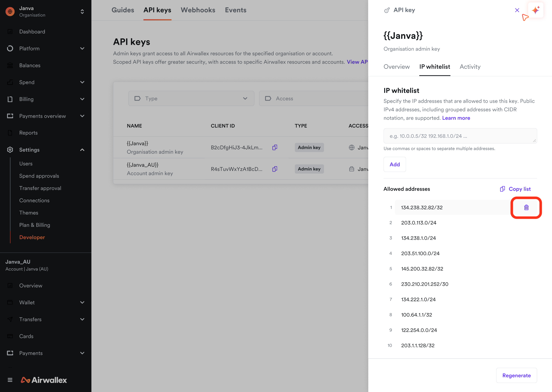The width and height of the screenshot is (552, 392).
Task: Open the Type filter dropdown
Action: 191,99
